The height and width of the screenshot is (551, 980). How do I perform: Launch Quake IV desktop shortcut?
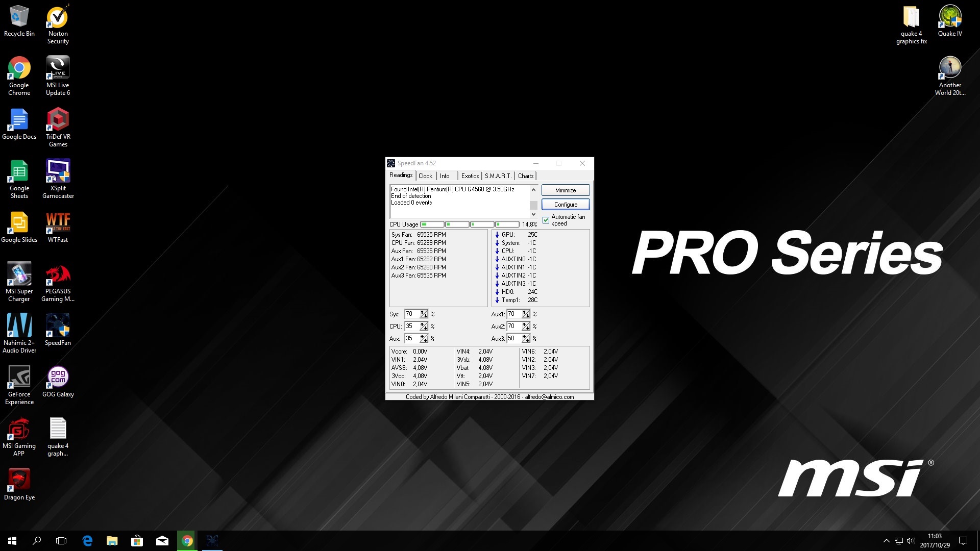(950, 21)
